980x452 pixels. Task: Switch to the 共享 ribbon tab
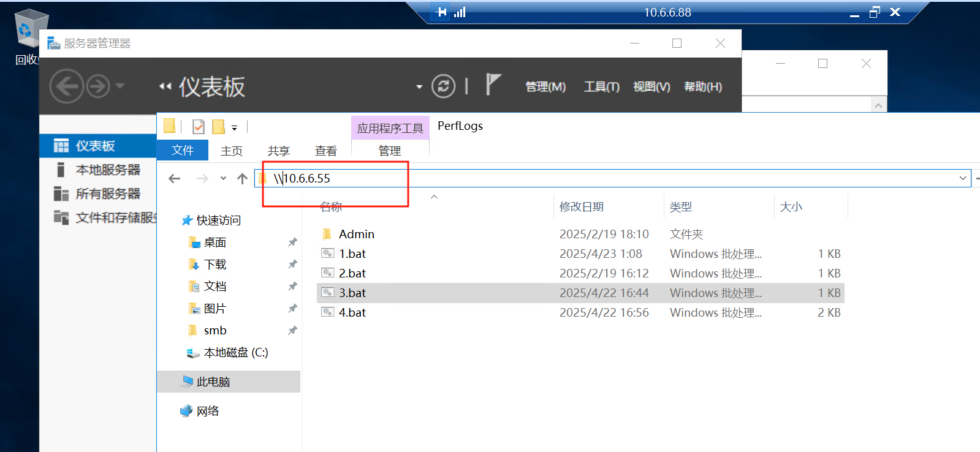tap(278, 151)
